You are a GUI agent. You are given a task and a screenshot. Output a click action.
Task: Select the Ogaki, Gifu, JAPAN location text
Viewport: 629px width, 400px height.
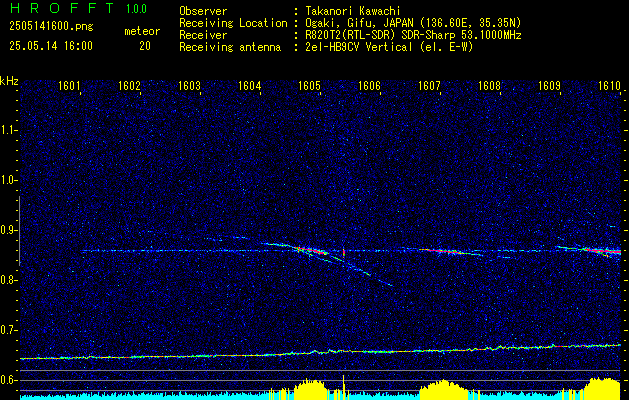[x=413, y=23]
